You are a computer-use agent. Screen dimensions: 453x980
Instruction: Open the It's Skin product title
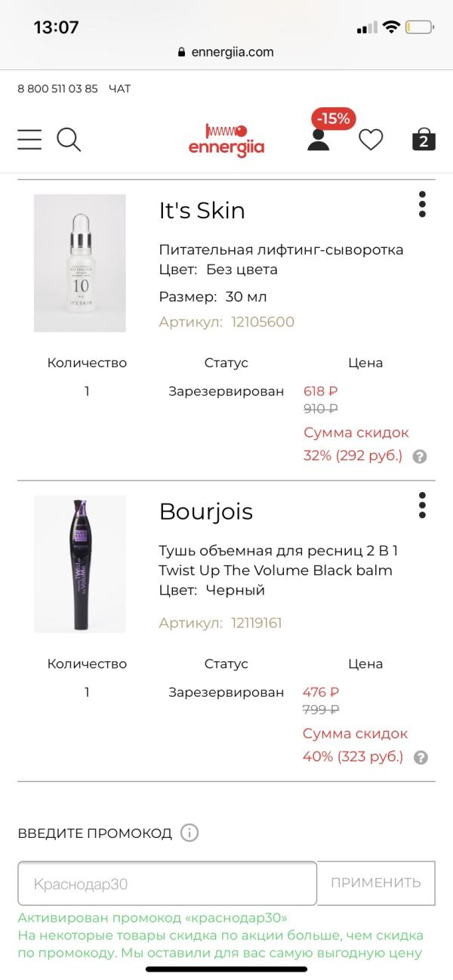click(202, 211)
